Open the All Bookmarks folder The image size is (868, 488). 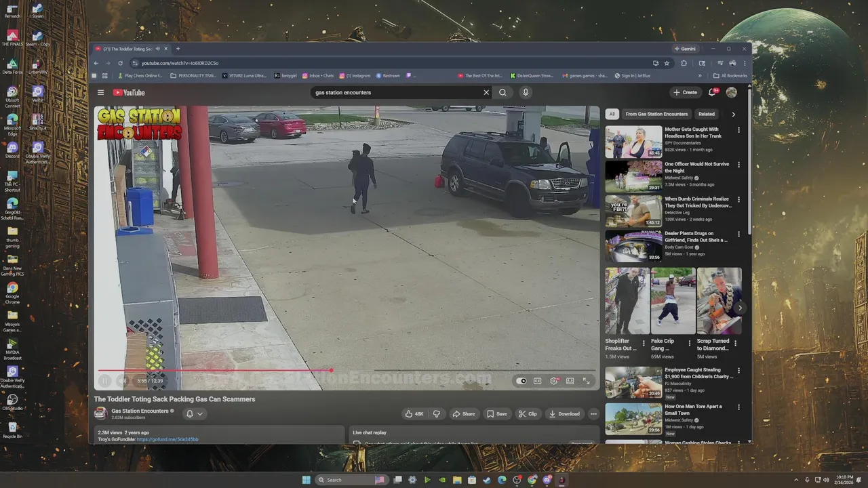pos(730,76)
